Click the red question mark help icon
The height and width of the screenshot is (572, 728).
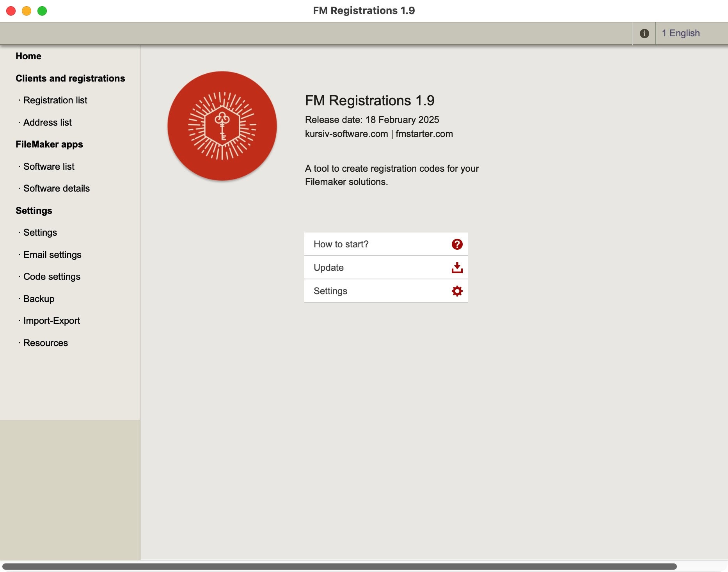click(x=457, y=244)
